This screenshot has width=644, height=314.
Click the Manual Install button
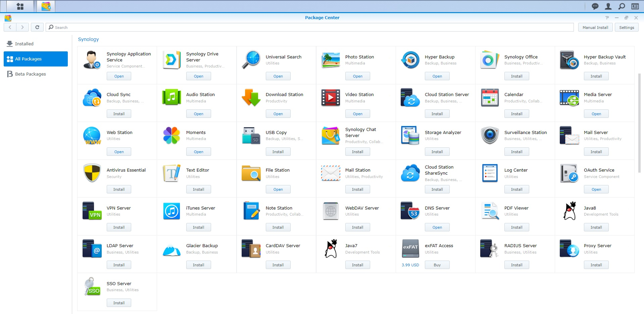(595, 28)
